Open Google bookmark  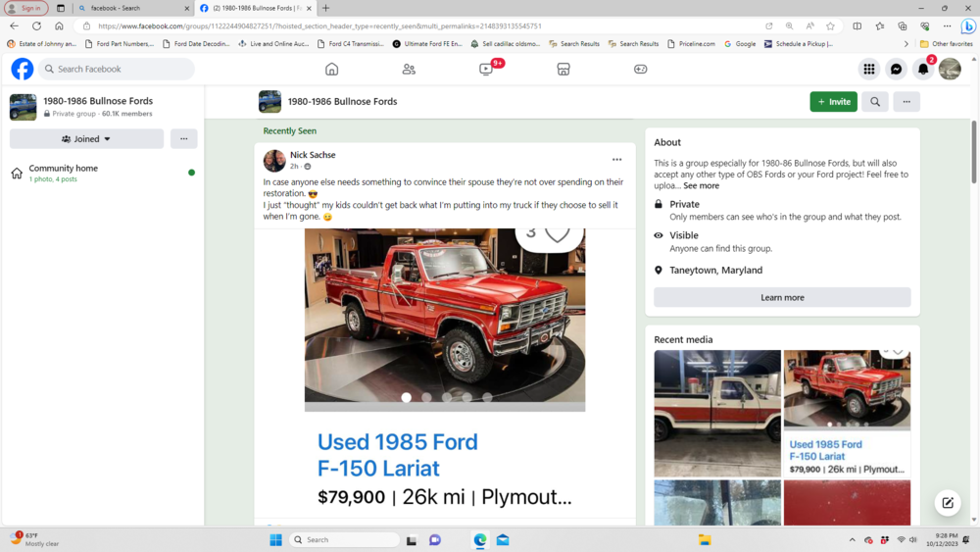740,44
